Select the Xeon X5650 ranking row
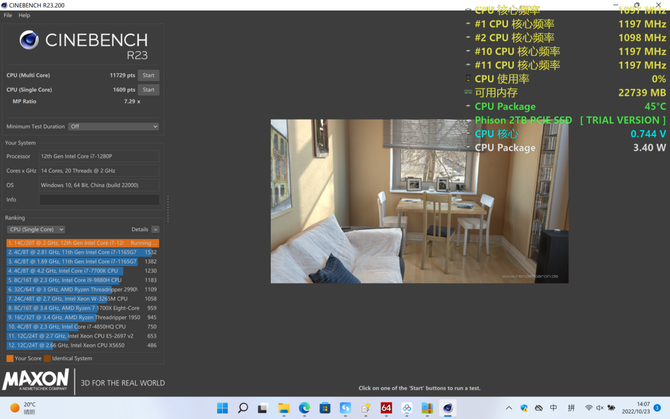This screenshot has height=419, width=670. coord(82,346)
